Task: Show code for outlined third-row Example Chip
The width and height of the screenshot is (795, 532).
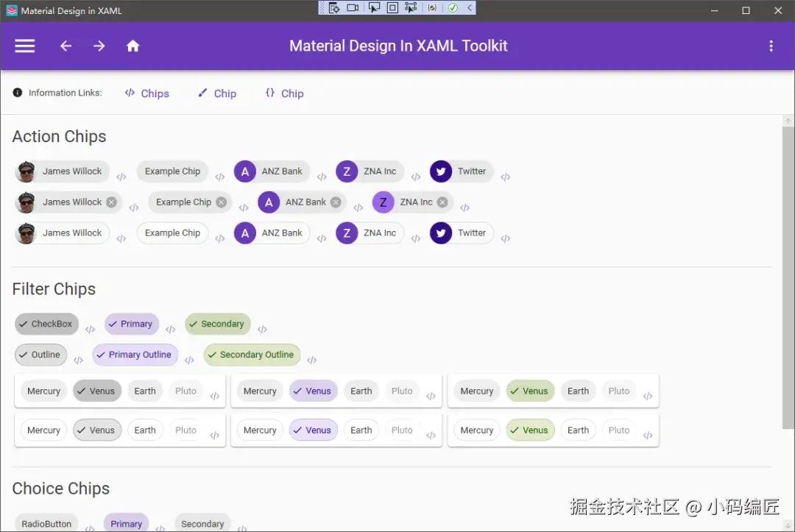Action: coord(219,238)
